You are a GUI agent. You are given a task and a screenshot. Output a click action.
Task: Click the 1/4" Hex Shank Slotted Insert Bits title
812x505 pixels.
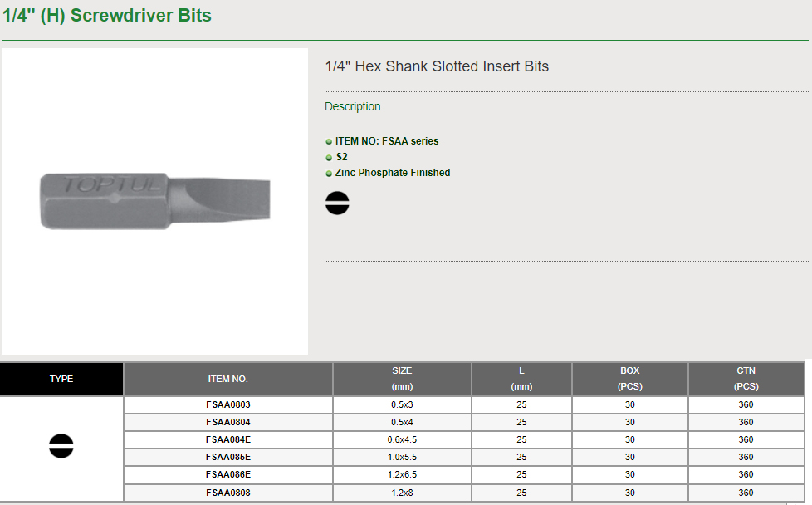[437, 66]
